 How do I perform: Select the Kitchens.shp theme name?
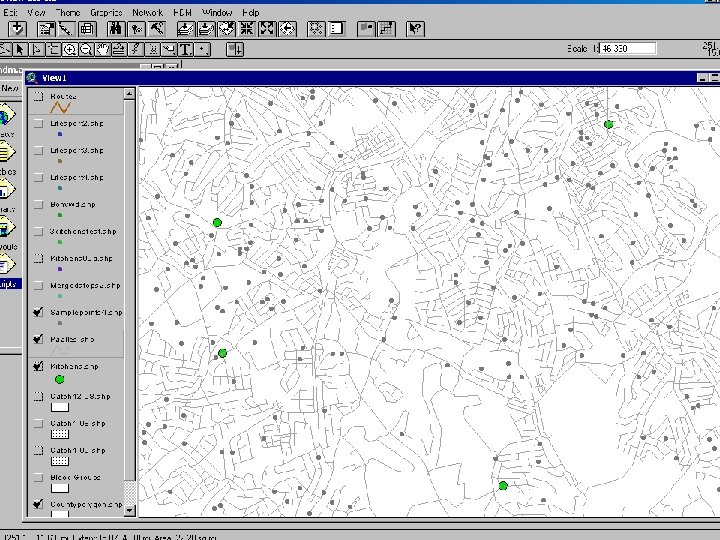[x=74, y=366]
